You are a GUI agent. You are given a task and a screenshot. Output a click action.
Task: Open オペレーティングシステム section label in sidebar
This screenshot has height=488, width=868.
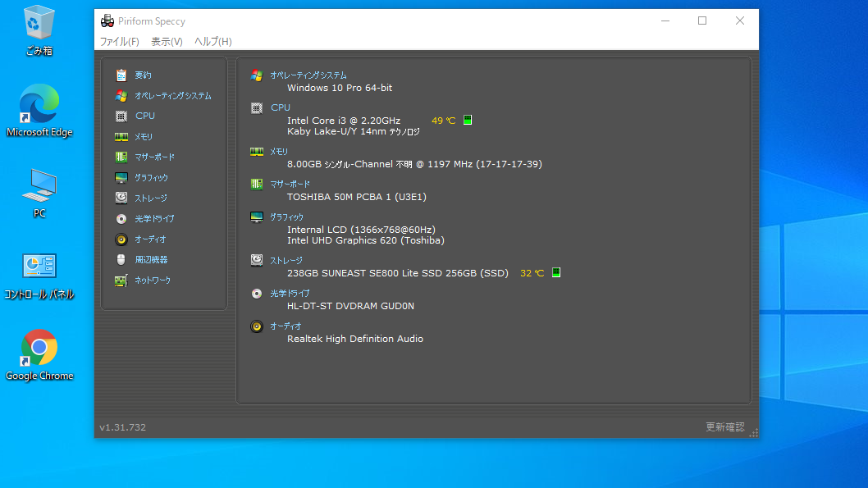173,96
